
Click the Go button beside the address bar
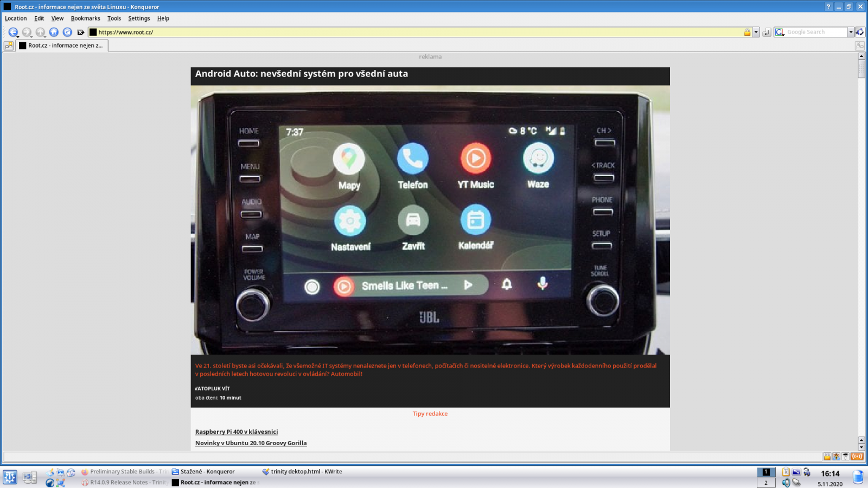coord(767,33)
